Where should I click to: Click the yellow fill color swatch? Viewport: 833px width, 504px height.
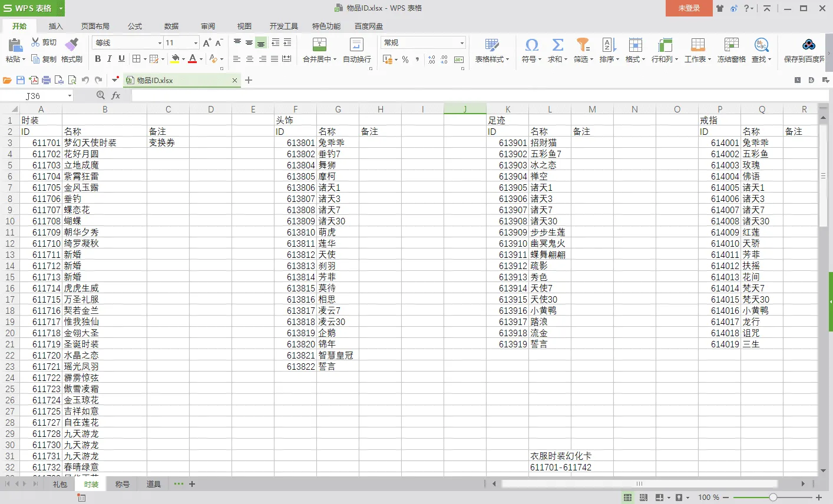tap(175, 59)
